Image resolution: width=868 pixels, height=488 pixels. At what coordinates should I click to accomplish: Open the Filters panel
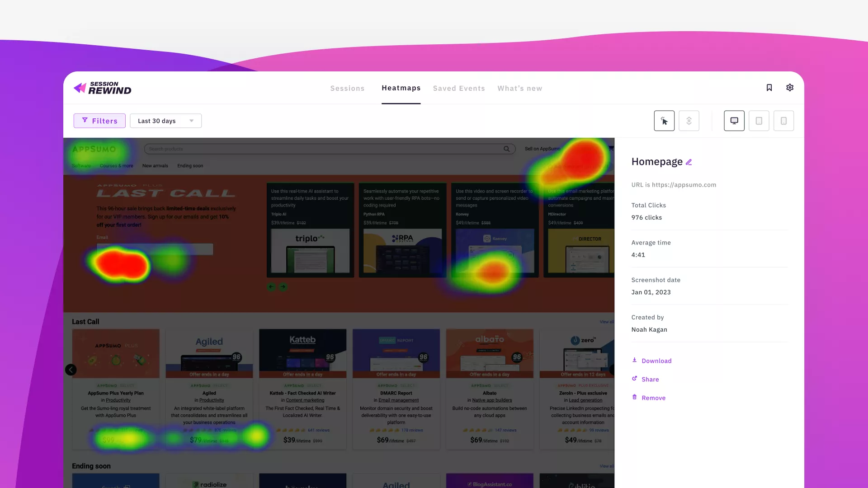tap(99, 121)
